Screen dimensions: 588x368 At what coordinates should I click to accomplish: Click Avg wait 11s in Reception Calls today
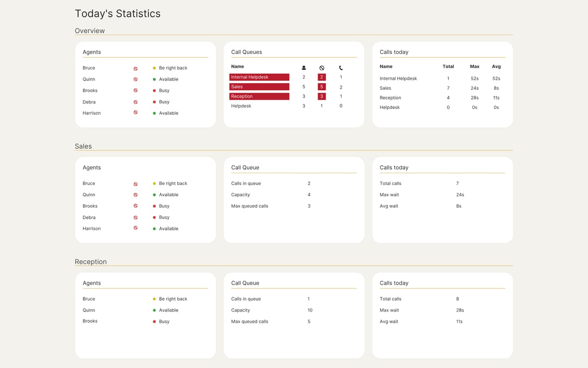pos(459,321)
